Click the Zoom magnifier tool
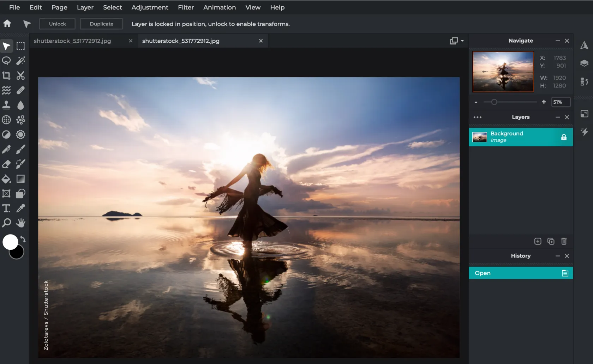The width and height of the screenshot is (593, 364). tap(6, 223)
